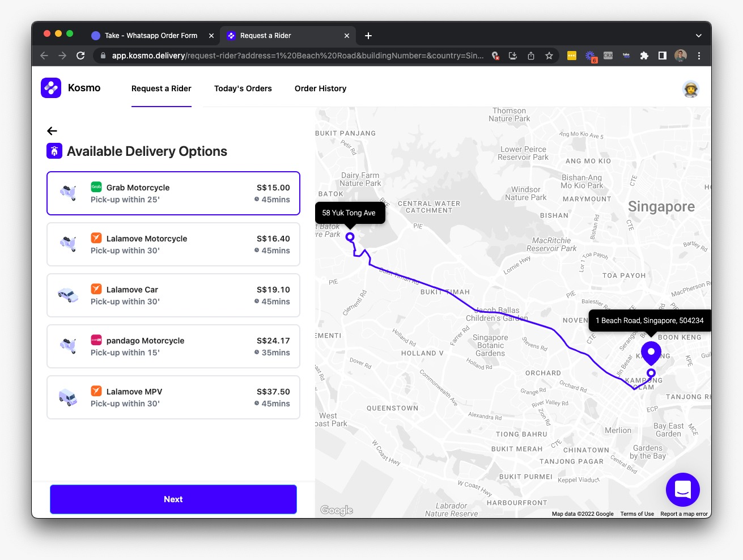This screenshot has height=560, width=743.
Task: Click the pandago logo icon
Action: pyautogui.click(x=96, y=340)
